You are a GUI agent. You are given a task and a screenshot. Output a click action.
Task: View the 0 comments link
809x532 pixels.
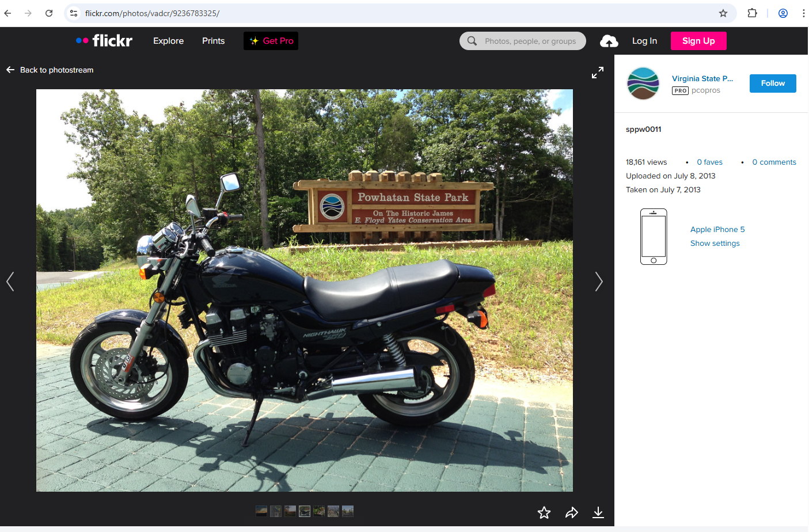[774, 162]
